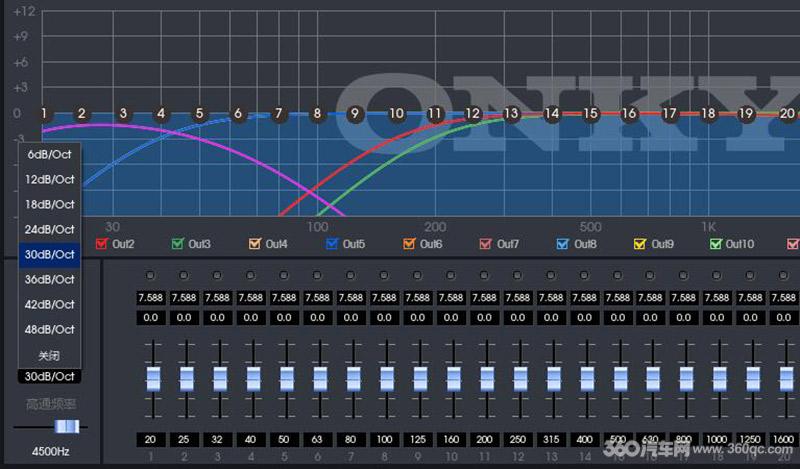Click the frequency field showing 32

tap(217, 439)
